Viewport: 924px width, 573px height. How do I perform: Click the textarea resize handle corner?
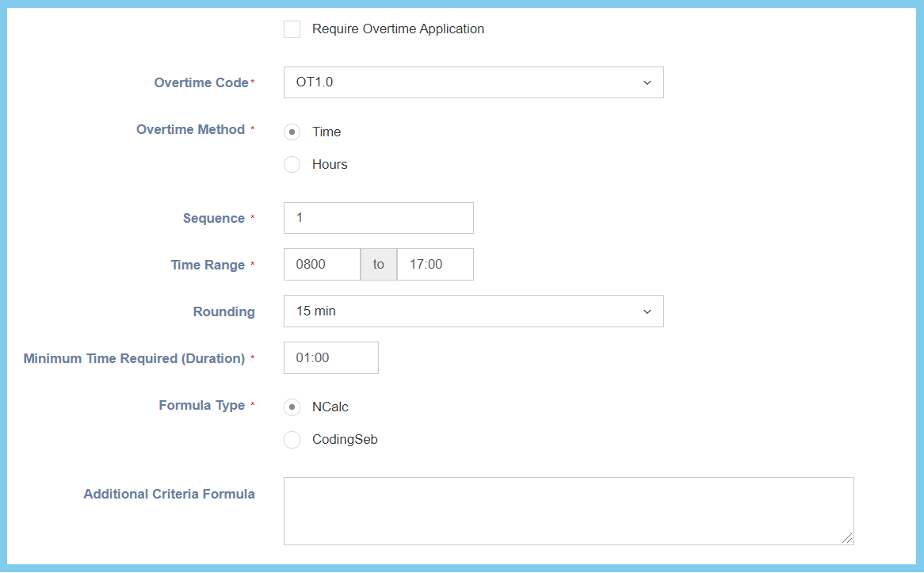pyautogui.click(x=848, y=539)
